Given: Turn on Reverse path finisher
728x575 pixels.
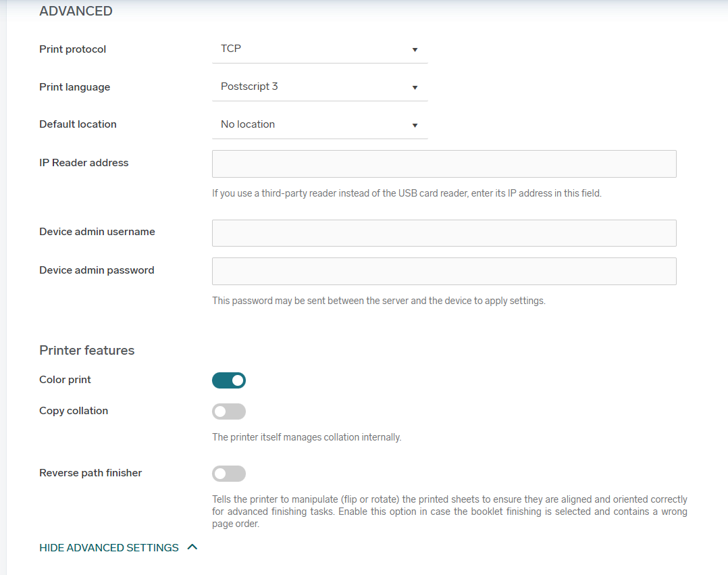Looking at the screenshot, I should pyautogui.click(x=229, y=474).
